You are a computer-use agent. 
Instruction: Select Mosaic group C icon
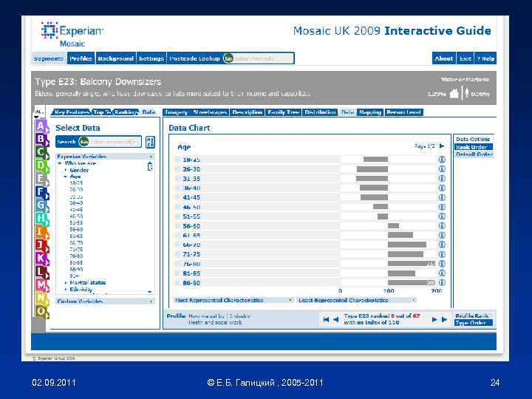click(x=41, y=152)
